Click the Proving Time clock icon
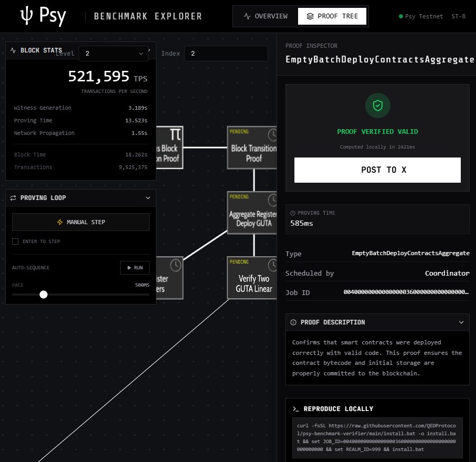476x462 pixels. pos(293,213)
